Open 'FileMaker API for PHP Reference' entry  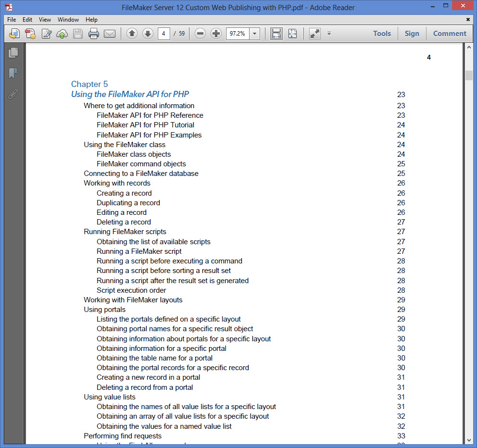pyautogui.click(x=150, y=115)
